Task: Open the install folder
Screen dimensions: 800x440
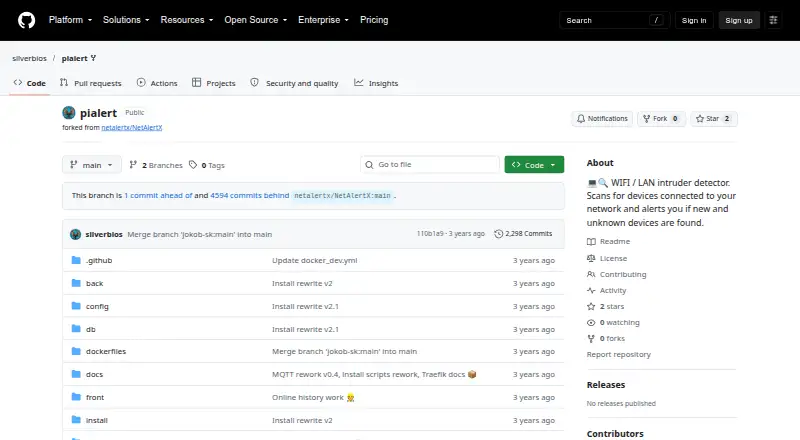Action: 96,420
